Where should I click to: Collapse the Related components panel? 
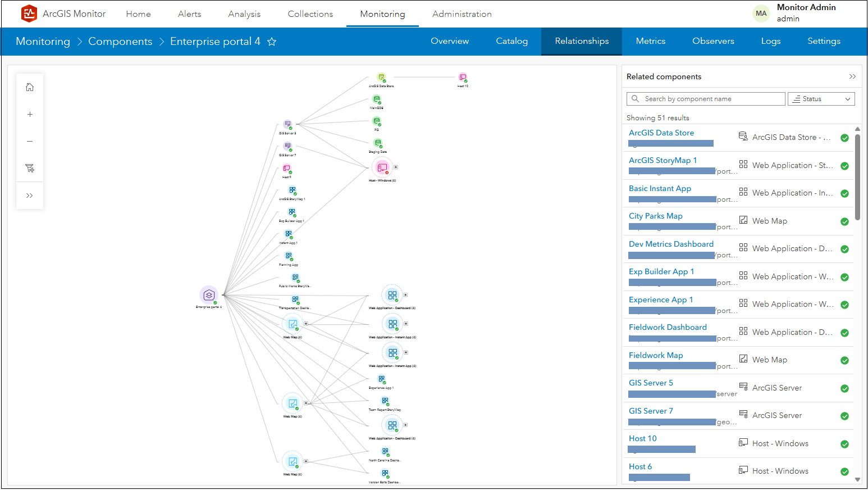pyautogui.click(x=852, y=76)
